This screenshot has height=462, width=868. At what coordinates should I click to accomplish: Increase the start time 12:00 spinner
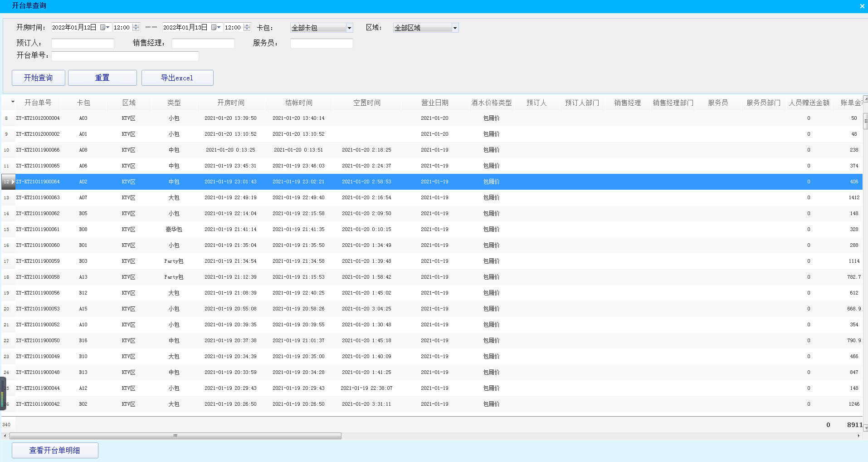[136, 25]
